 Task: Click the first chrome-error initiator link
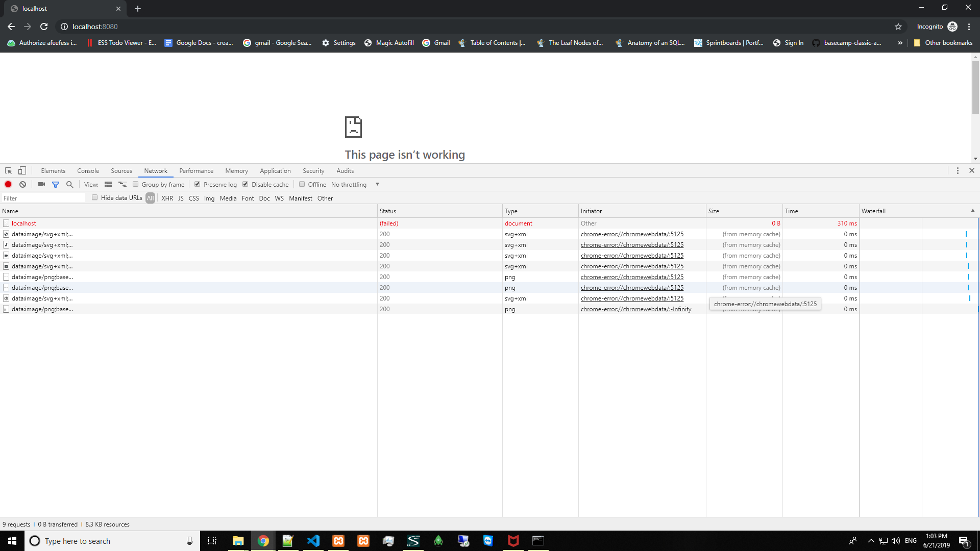[632, 234]
